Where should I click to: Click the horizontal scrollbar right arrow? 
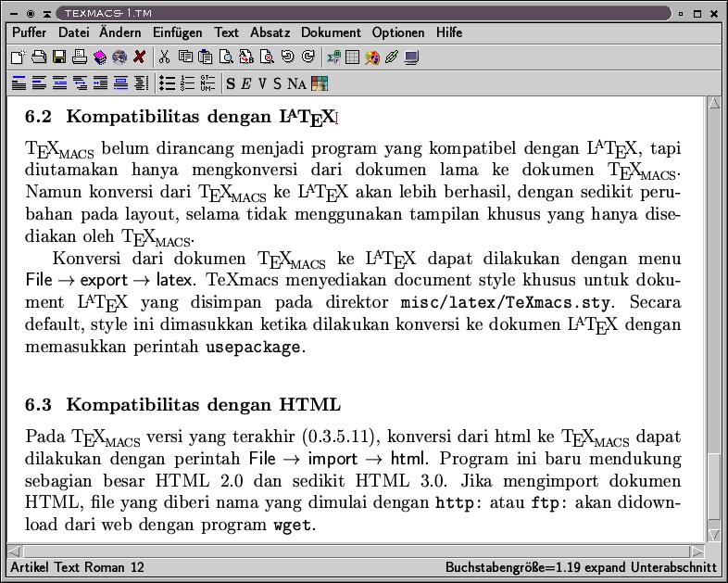[x=697, y=551]
